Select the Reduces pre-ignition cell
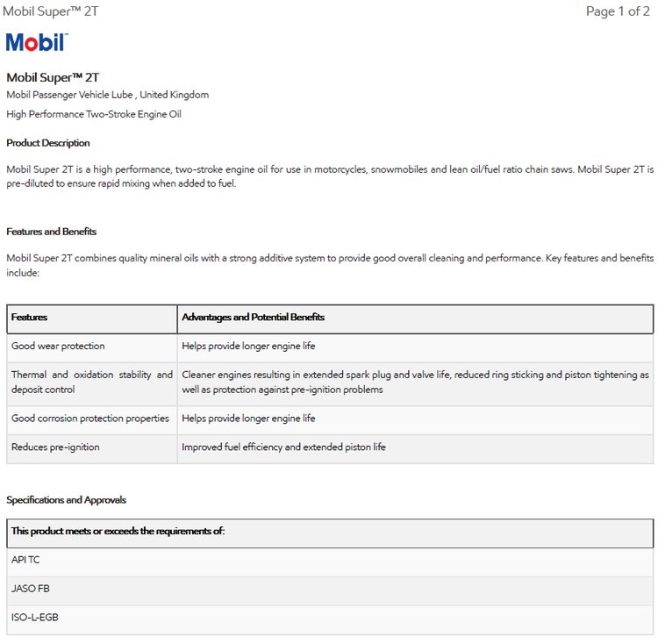658x644 pixels. (x=92, y=447)
